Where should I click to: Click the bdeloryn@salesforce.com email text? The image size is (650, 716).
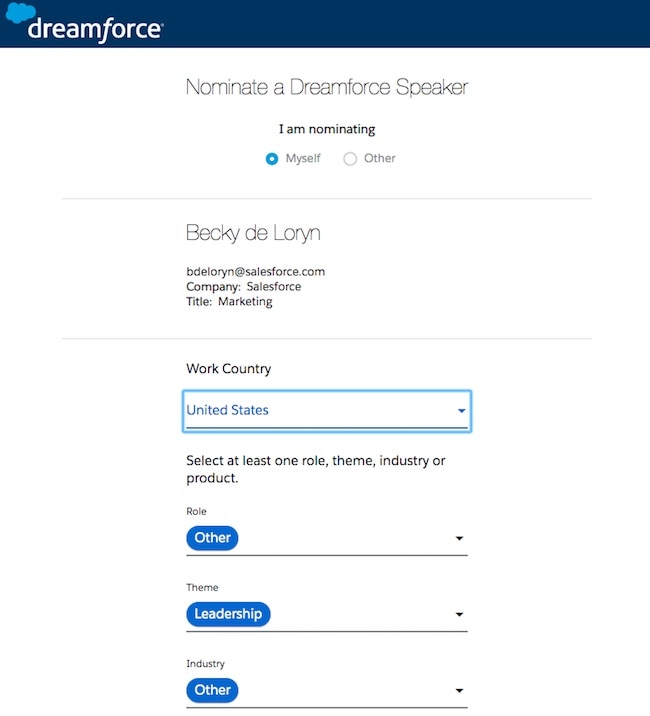(x=255, y=271)
